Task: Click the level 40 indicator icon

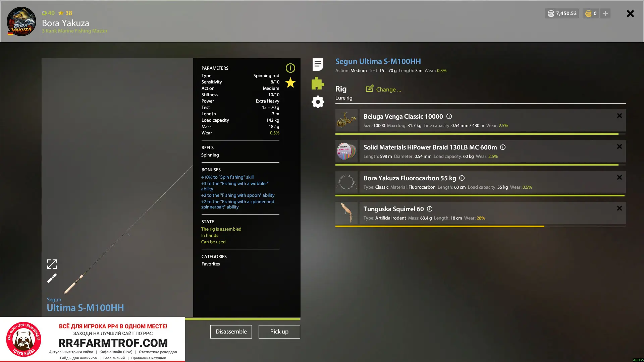Action: click(44, 13)
